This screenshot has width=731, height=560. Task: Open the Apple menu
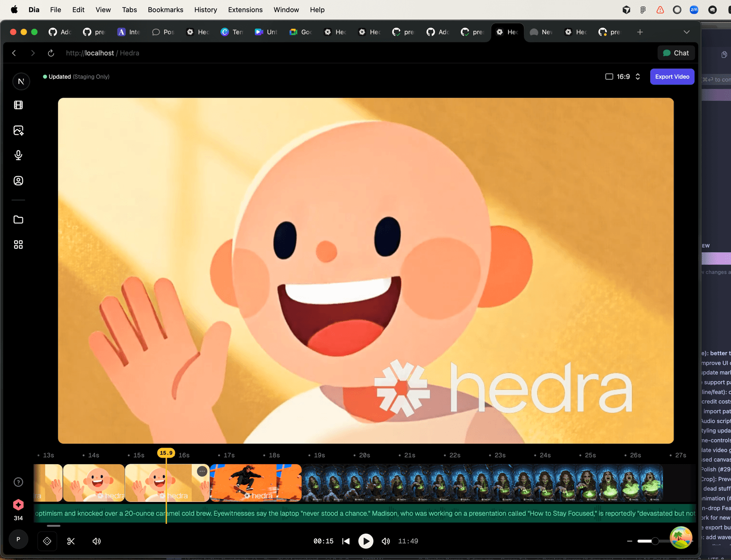[14, 10]
